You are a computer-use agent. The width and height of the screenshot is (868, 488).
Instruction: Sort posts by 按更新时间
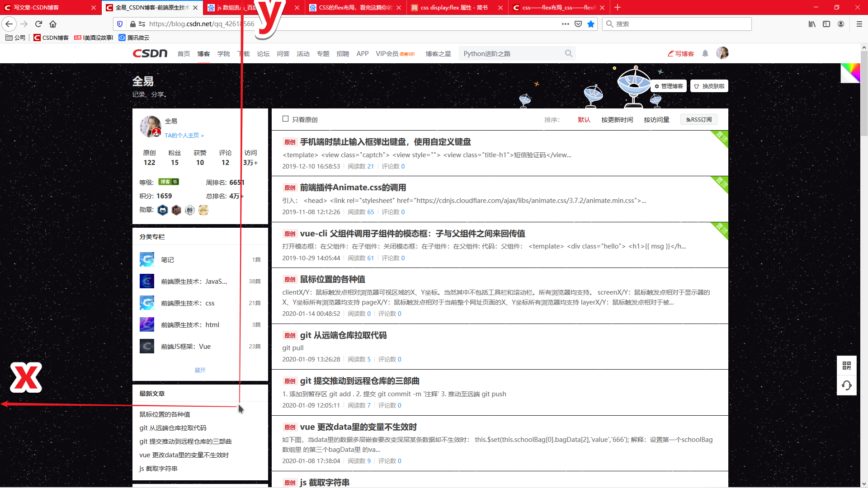tap(617, 120)
